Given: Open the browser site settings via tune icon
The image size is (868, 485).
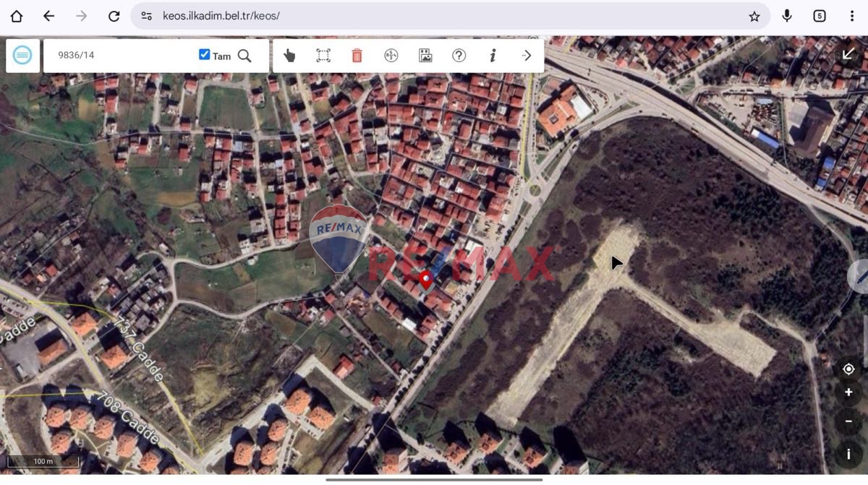Looking at the screenshot, I should point(147,15).
